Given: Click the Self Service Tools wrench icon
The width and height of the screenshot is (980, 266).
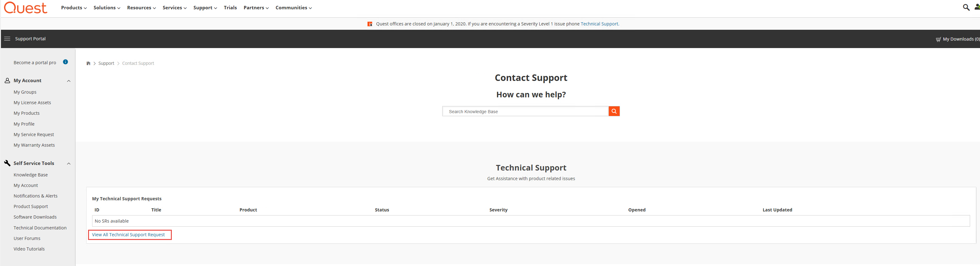Looking at the screenshot, I should (x=7, y=163).
